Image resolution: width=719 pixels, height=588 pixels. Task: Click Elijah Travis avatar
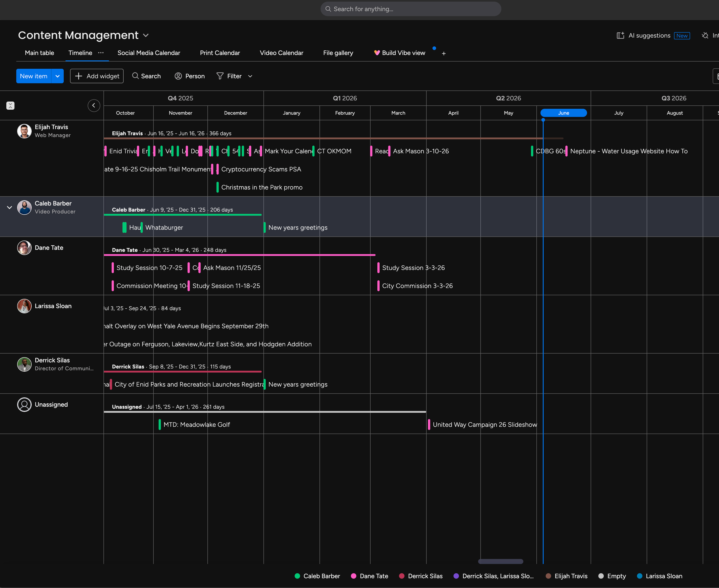(24, 131)
